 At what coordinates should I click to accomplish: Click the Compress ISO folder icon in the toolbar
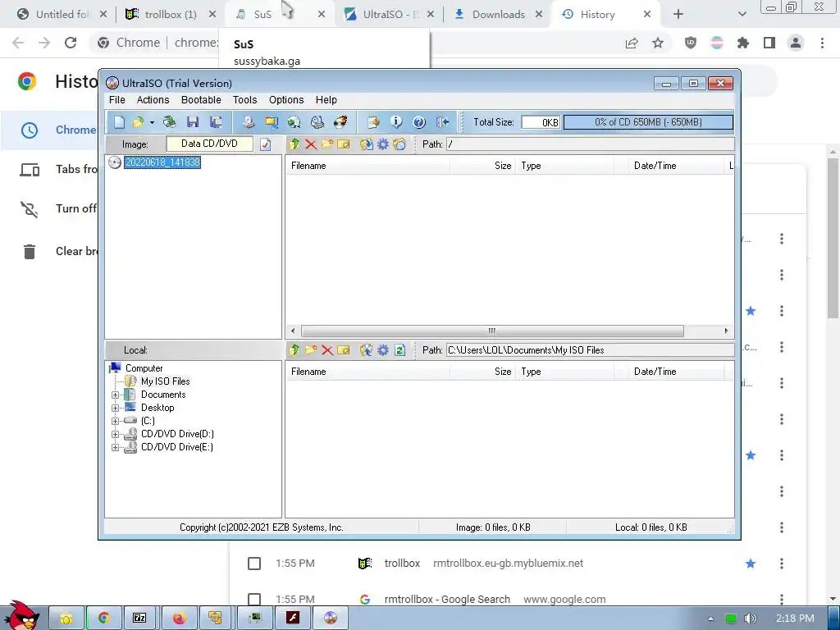click(x=272, y=123)
